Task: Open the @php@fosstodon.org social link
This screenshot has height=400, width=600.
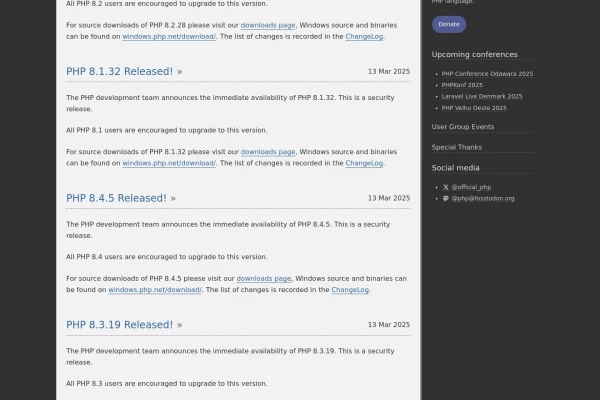Action: coord(483,198)
